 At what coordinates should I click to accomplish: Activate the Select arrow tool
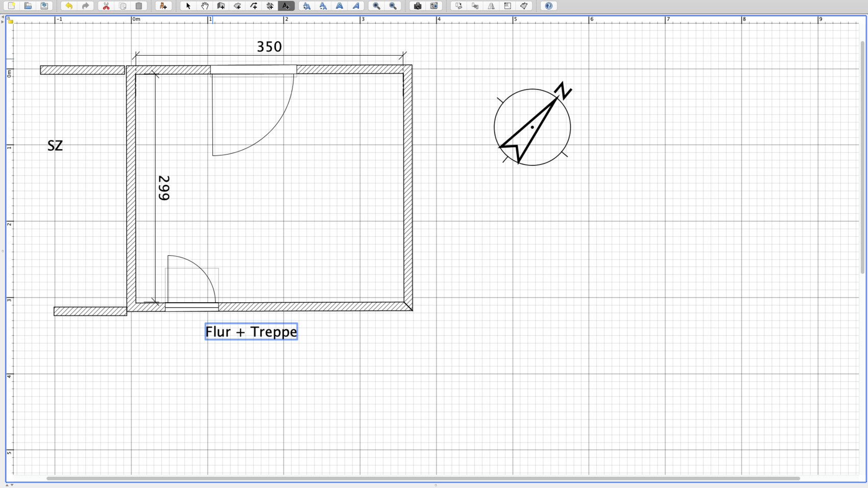pos(188,6)
